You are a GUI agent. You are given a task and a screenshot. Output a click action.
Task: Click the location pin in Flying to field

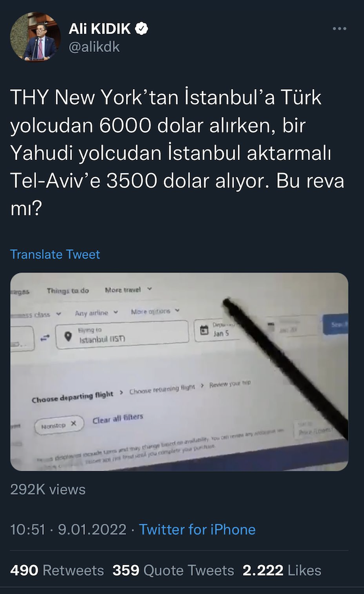68,336
